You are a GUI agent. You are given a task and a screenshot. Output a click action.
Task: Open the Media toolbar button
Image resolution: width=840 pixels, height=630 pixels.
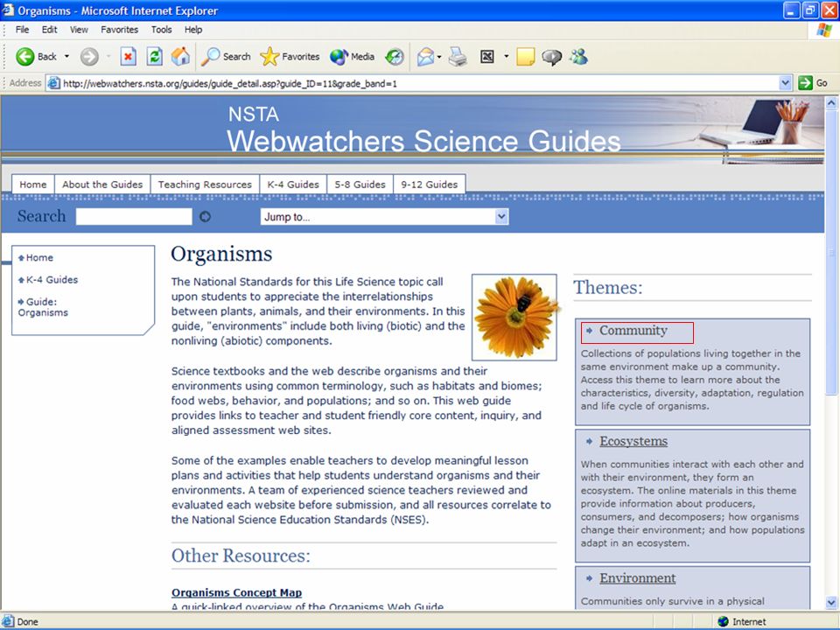click(352, 56)
